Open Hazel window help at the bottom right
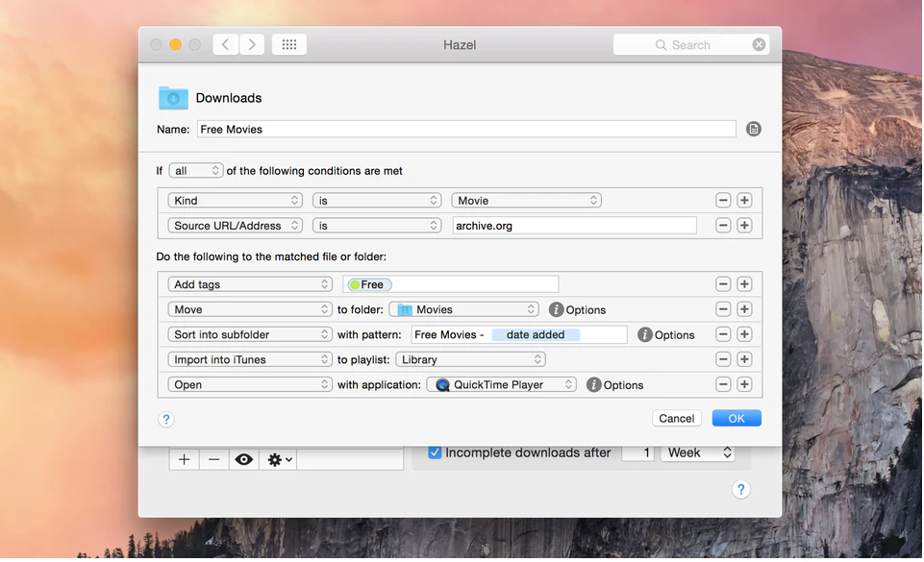This screenshot has width=924, height=562. 740,489
